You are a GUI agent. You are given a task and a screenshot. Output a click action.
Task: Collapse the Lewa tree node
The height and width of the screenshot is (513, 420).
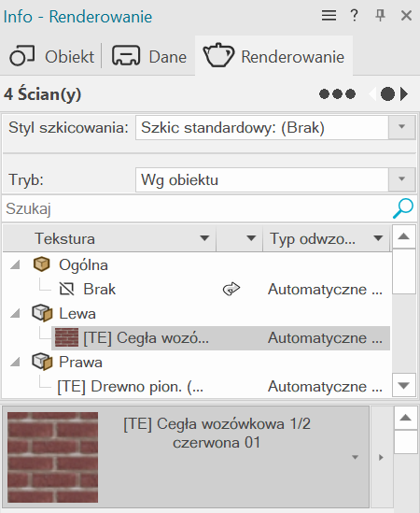tap(15, 314)
